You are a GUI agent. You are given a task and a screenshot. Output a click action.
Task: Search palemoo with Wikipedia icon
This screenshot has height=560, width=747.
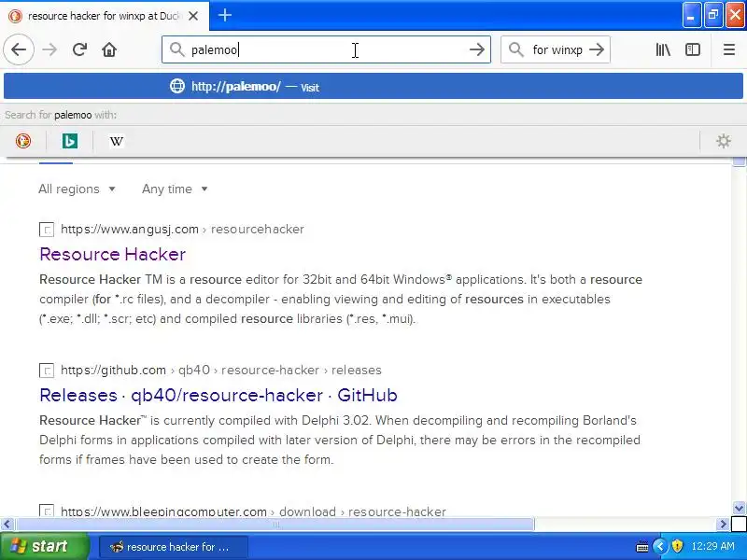pos(116,141)
